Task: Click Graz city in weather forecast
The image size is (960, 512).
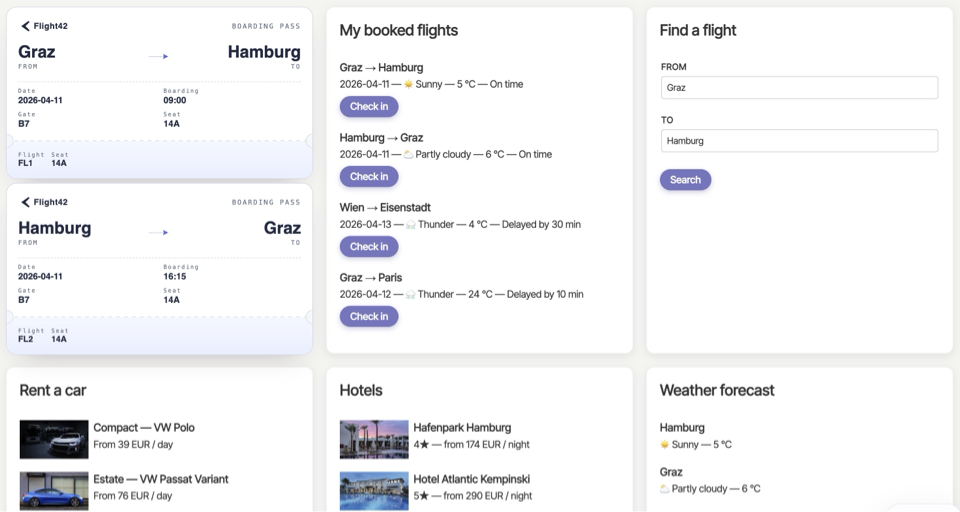Action: coord(671,472)
